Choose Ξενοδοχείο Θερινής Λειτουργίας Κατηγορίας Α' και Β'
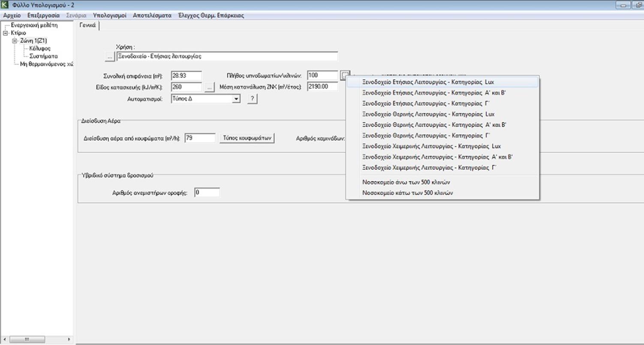 click(442, 125)
